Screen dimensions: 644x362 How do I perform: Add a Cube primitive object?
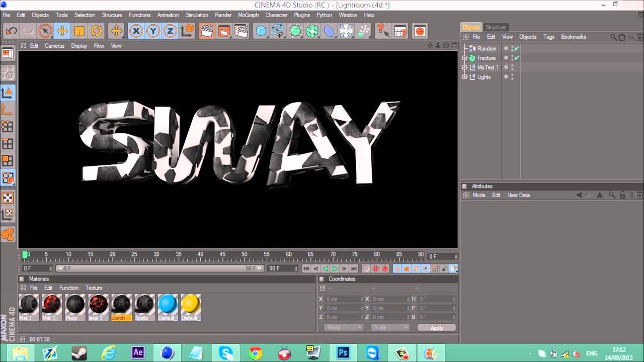(261, 31)
